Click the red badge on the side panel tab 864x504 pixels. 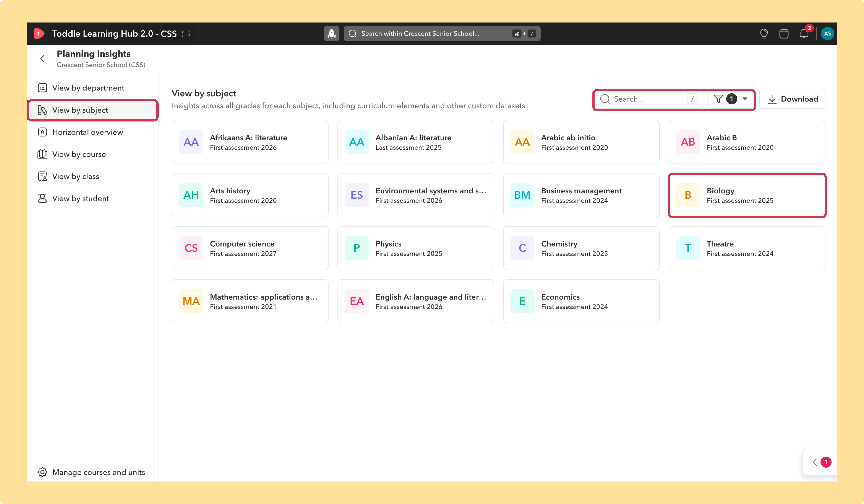click(826, 462)
